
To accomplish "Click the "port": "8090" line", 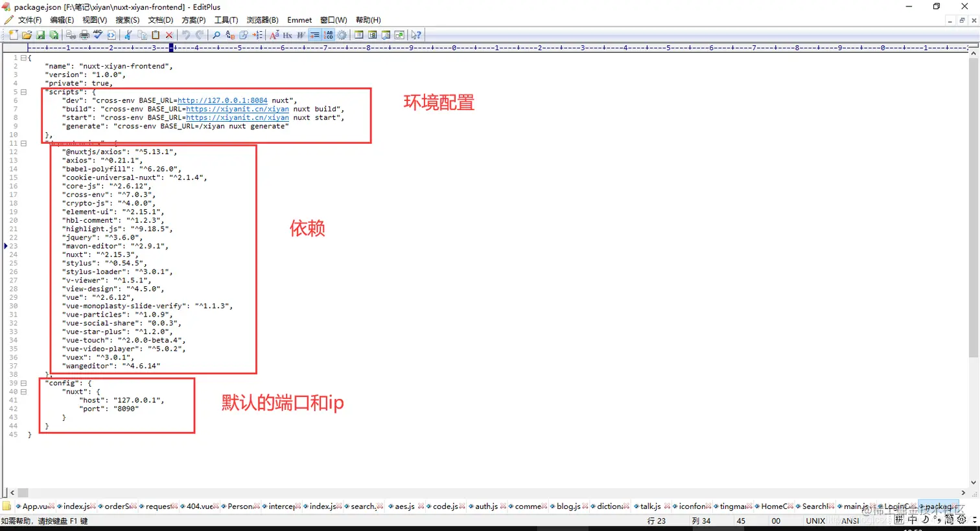I will pyautogui.click(x=109, y=409).
